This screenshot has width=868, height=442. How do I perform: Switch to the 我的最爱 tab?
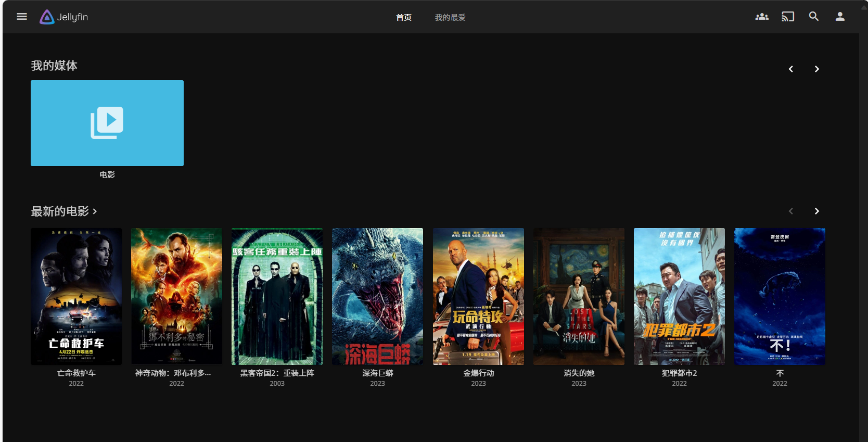450,17
